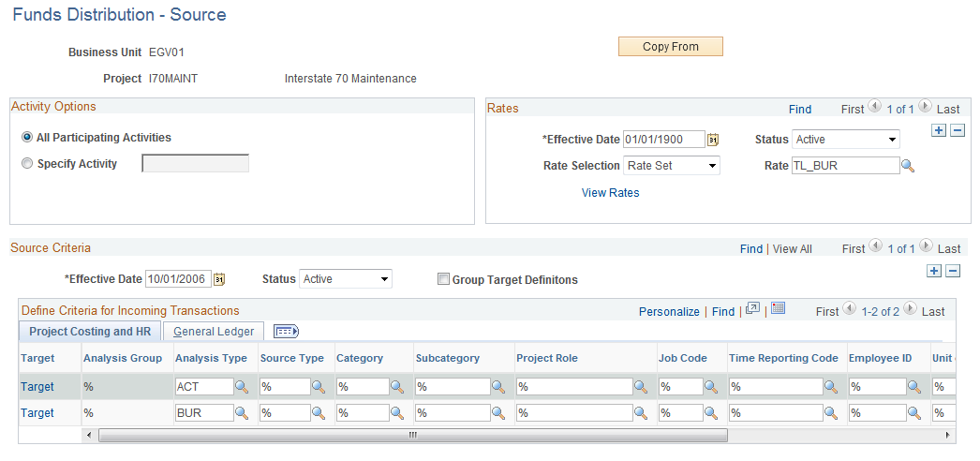This screenshot has width=980, height=461.
Task: Click Rates Effective Date field 01/01/1900
Action: pos(665,140)
